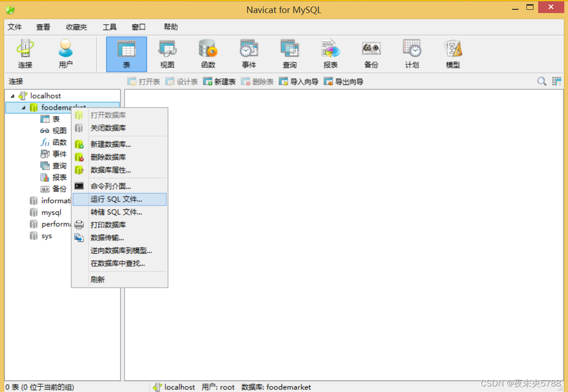The image size is (568, 392).
Task: Select the mysql database in the tree
Action: coord(51,213)
